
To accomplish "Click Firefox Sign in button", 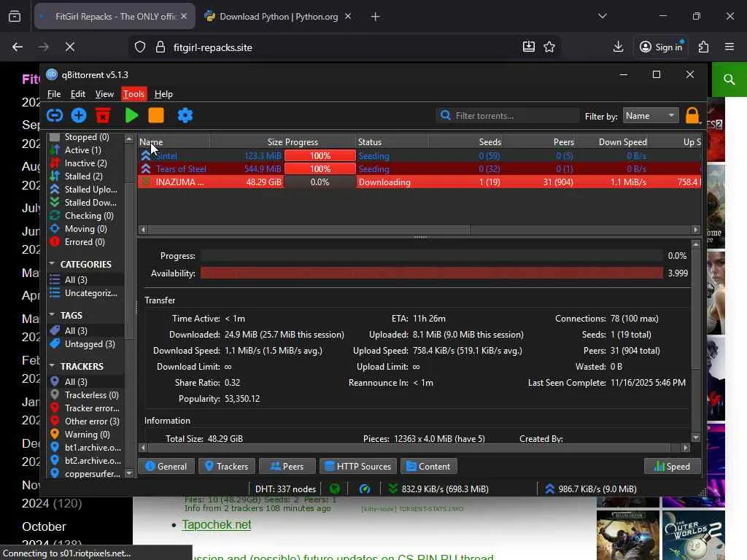I will click(x=661, y=47).
